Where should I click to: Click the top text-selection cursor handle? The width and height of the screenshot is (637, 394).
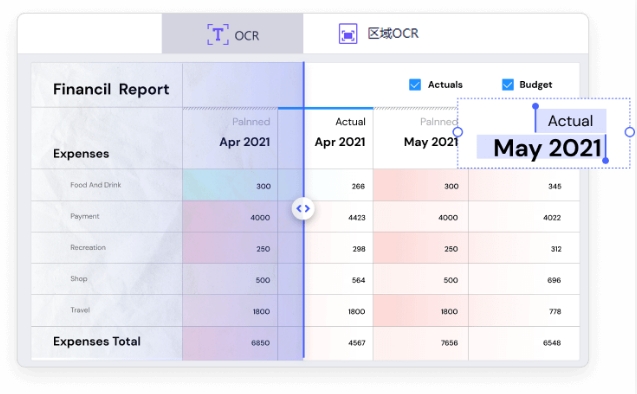pos(535,106)
